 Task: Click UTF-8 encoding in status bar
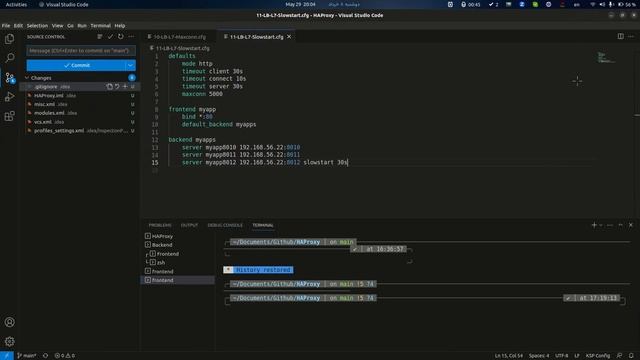tap(562, 356)
